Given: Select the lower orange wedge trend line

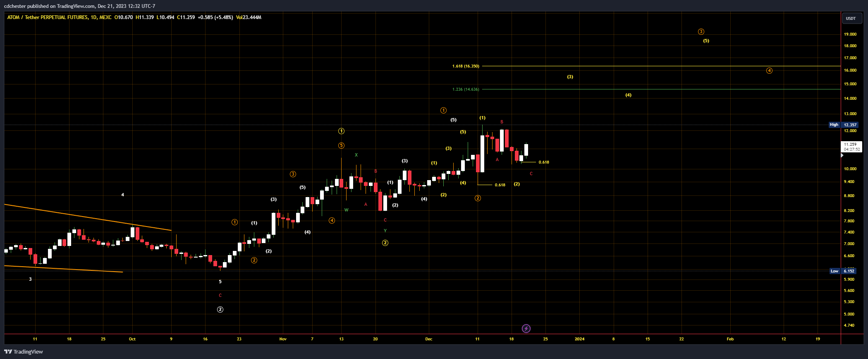Looking at the screenshot, I should coord(63,269).
